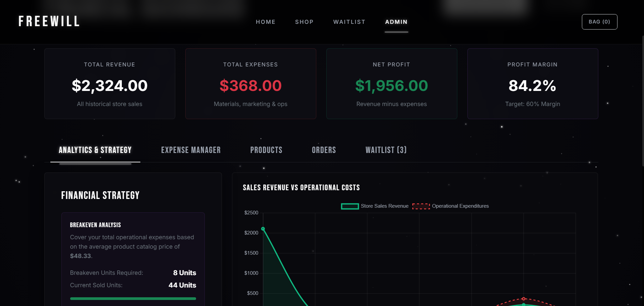Click the "Breakeven Units Required:" label
The width and height of the screenshot is (644, 306).
(x=106, y=273)
